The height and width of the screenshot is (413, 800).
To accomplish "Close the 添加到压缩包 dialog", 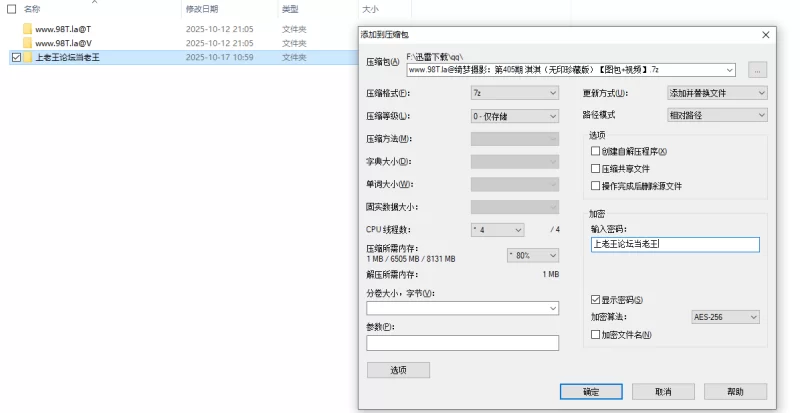I will click(x=766, y=34).
